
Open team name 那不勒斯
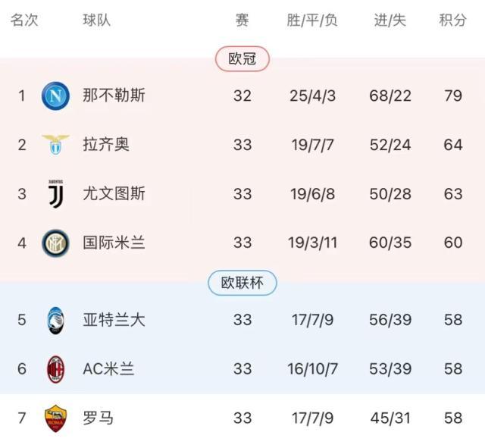pyautogui.click(x=114, y=96)
